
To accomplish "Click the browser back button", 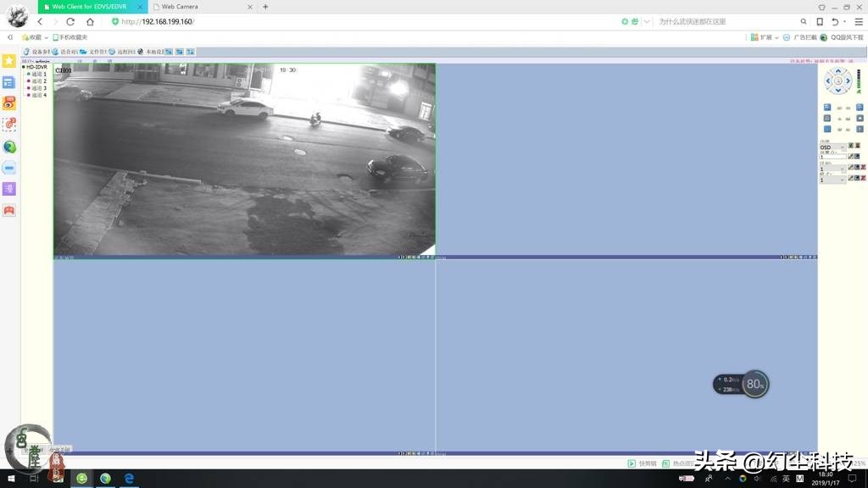I will click(40, 21).
